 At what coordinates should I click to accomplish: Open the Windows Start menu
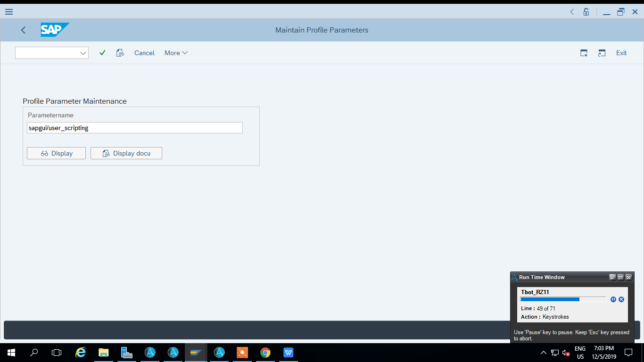click(11, 353)
